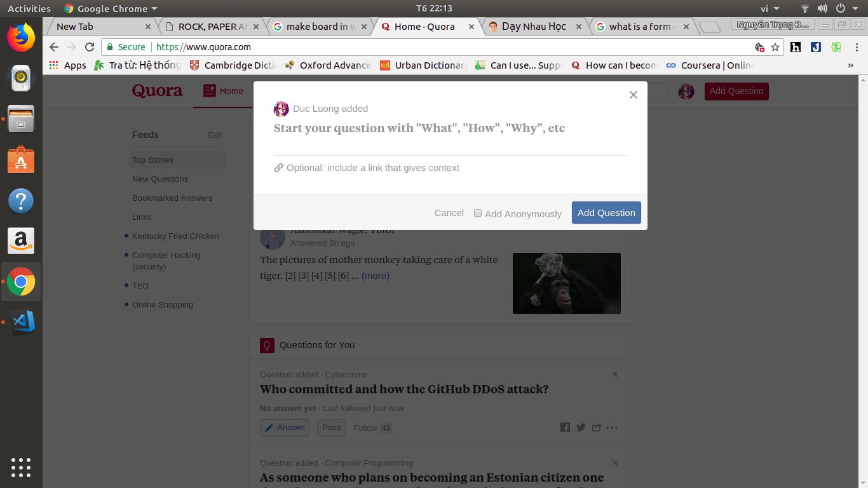Expand the hidden bookmarks overflow chevron
This screenshot has height=488, width=868.
tap(851, 65)
